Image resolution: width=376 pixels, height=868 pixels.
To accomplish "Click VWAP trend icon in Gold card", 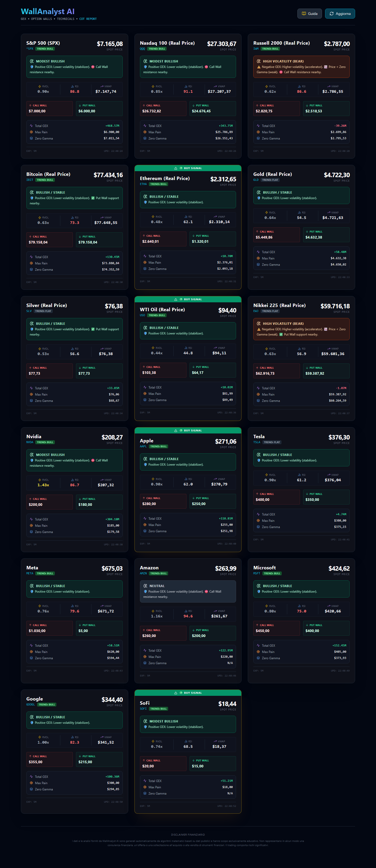I will point(328,213).
